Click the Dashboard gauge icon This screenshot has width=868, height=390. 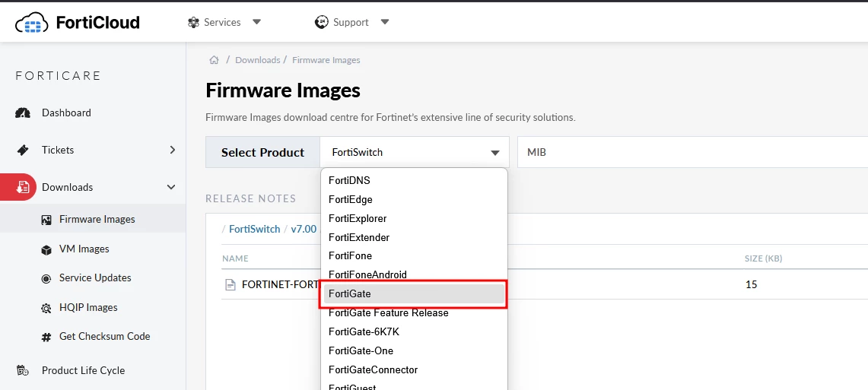point(23,113)
